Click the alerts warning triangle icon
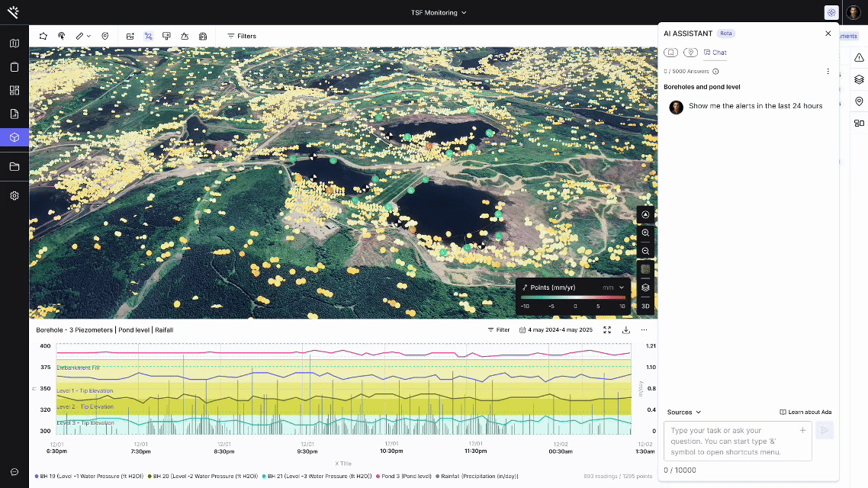 [859, 57]
